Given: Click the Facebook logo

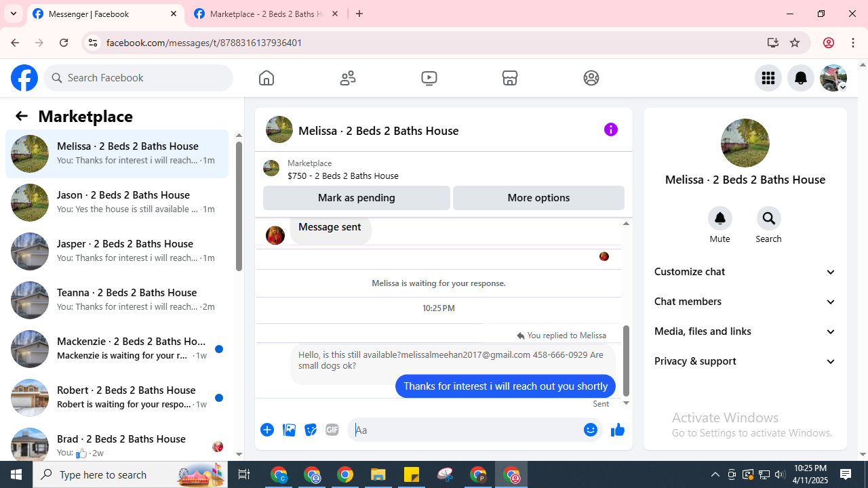Looking at the screenshot, I should [24, 78].
